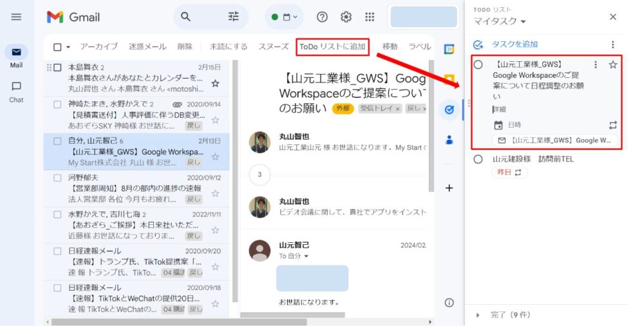Open 山元智己 sender avatar

[260, 251]
